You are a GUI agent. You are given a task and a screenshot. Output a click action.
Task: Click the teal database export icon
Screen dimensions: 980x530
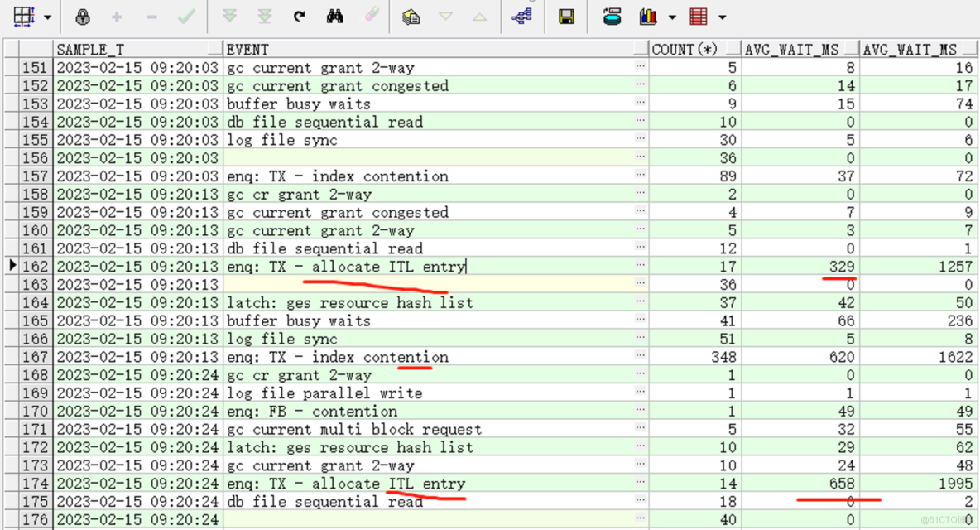[x=612, y=17]
